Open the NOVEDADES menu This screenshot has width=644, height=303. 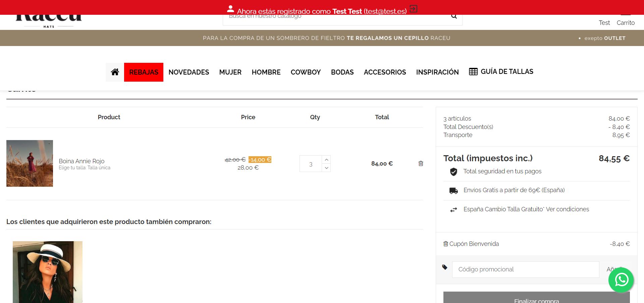coord(189,72)
